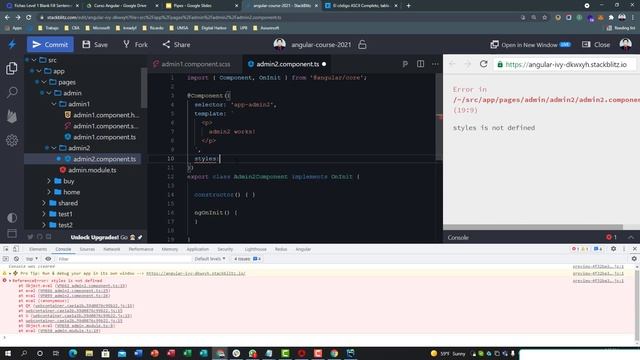Collapse the admin2 folder
Viewport: 640px width, 360px height.
[54, 148]
